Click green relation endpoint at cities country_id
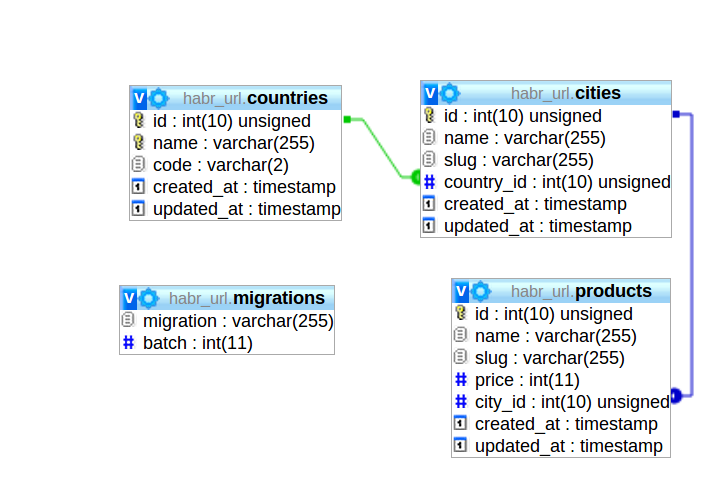 click(416, 177)
